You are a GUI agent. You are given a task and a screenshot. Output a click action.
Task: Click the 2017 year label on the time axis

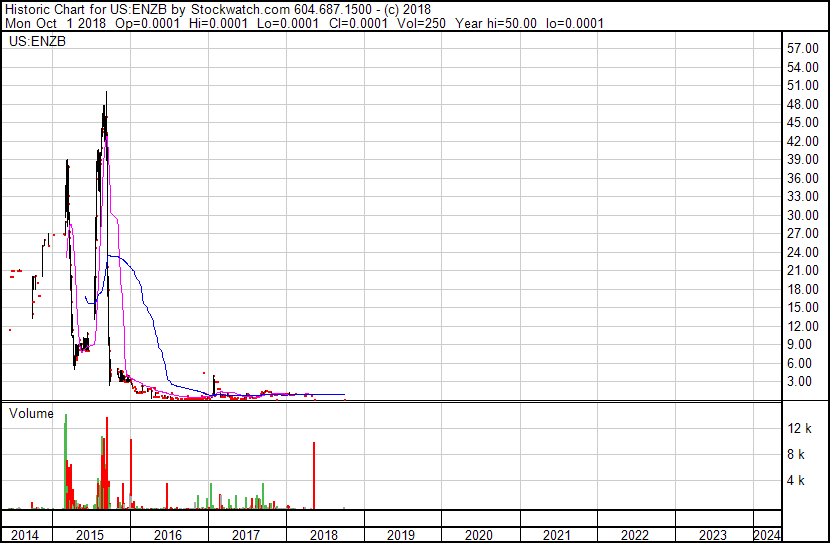click(246, 535)
